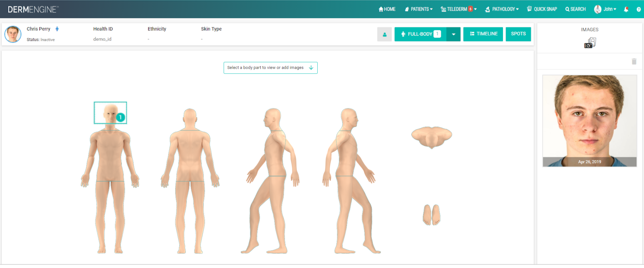Open the John user account menu
644x268 pixels.
point(605,9)
